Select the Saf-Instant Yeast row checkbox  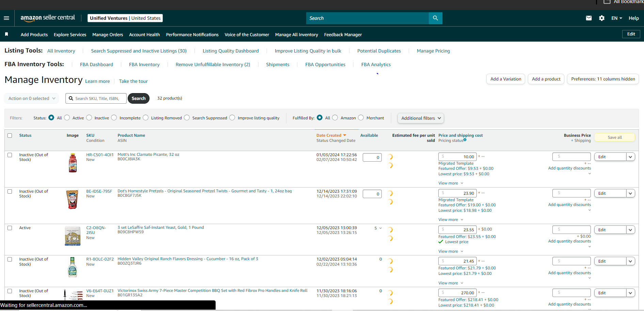pyautogui.click(x=10, y=228)
